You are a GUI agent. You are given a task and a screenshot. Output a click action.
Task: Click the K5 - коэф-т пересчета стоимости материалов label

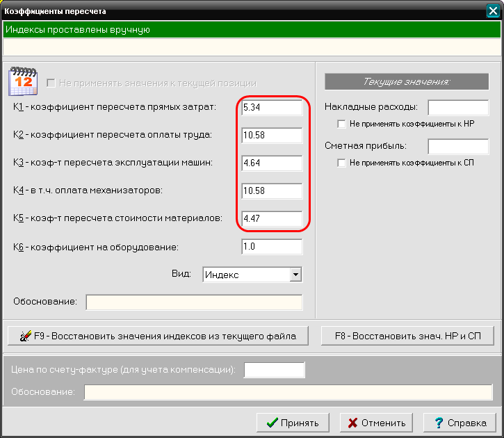coord(117,218)
